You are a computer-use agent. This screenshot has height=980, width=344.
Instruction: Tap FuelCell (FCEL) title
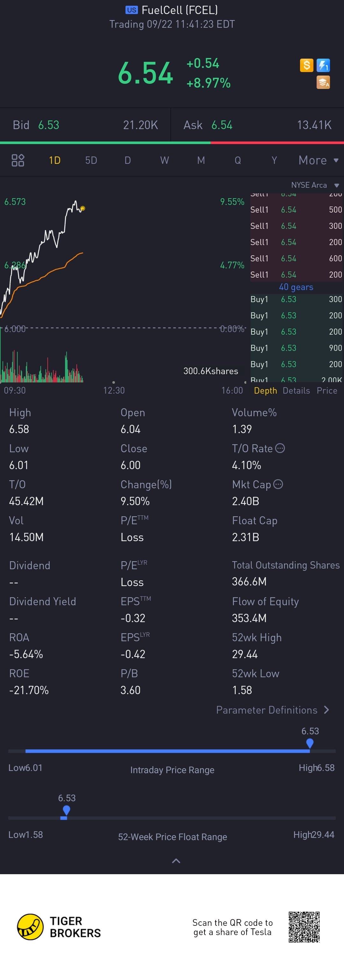(x=179, y=10)
